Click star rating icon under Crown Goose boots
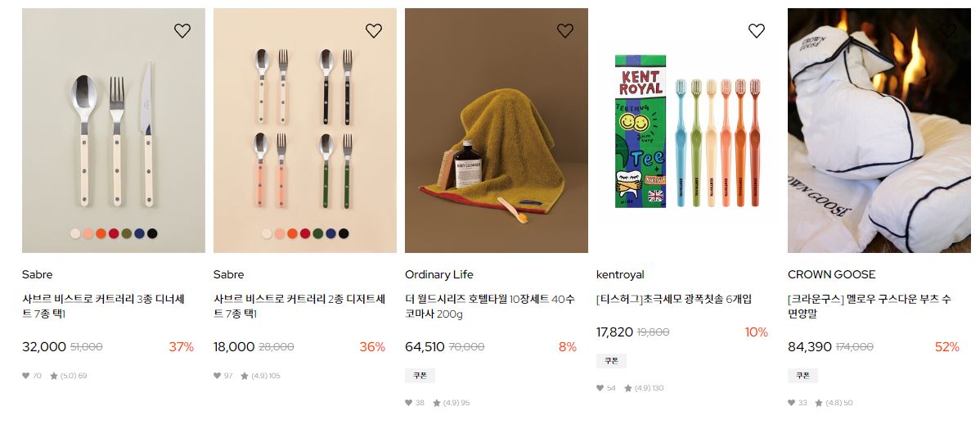Screen dimensions: 980x438 (x=819, y=403)
